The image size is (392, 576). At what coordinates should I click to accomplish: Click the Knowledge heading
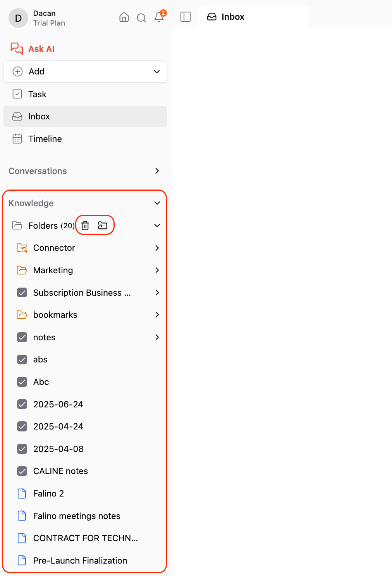[31, 203]
